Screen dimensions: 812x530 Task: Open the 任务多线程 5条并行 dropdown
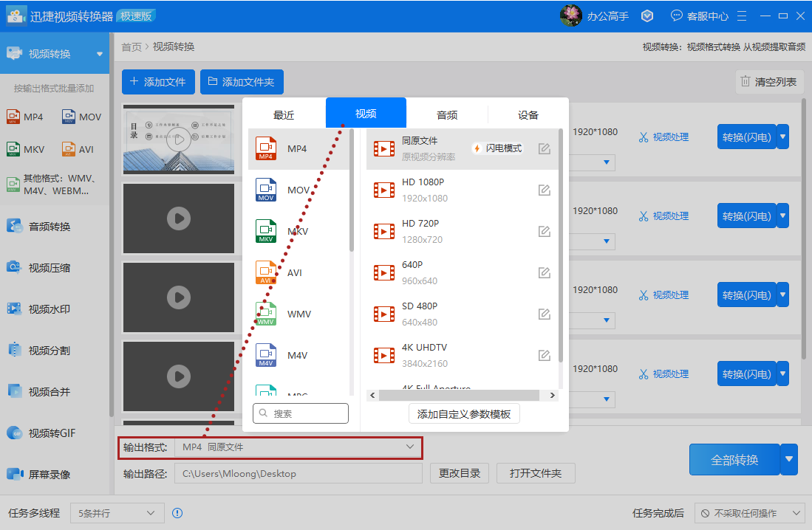[117, 513]
